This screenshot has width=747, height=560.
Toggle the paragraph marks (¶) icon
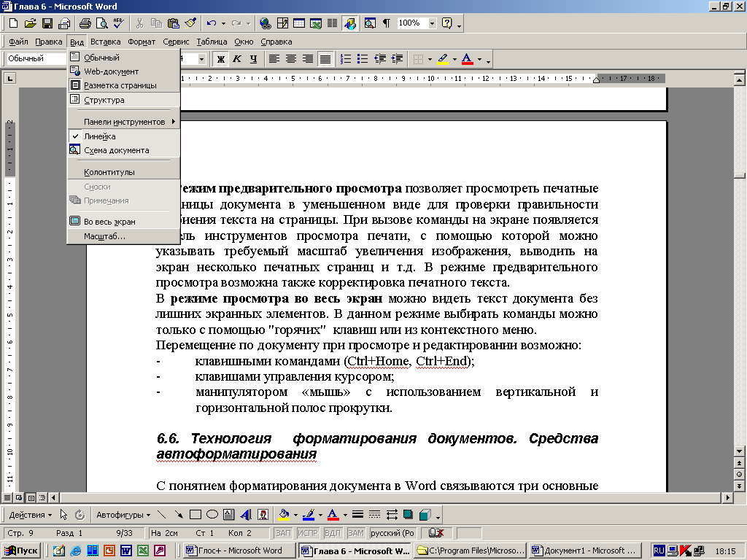point(386,23)
